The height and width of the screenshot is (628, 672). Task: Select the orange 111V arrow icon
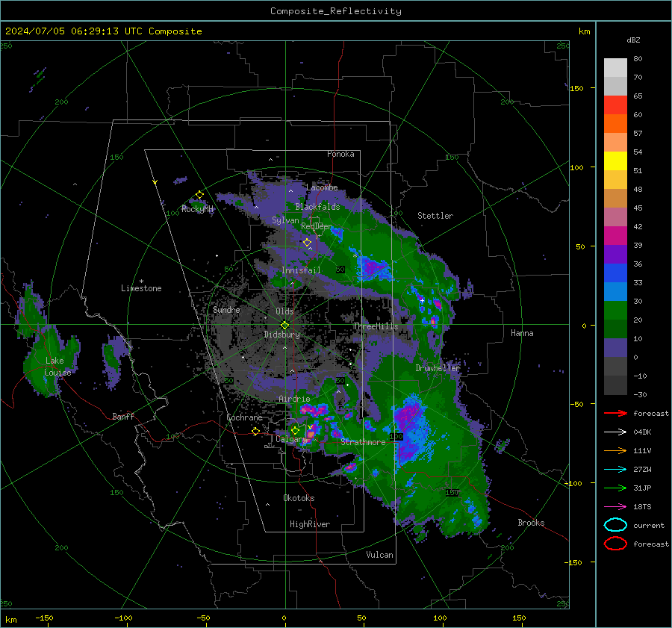point(615,450)
